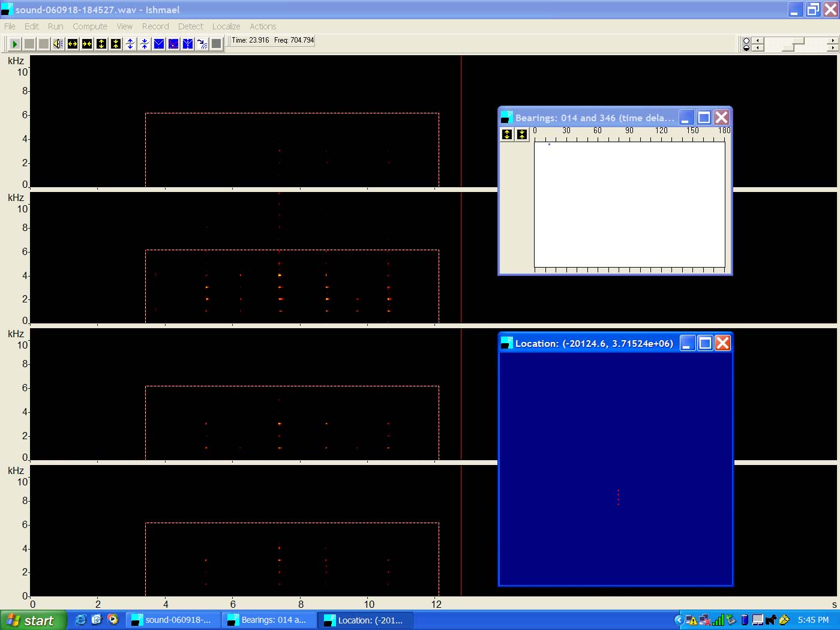Click the upper brightness slider thumb
The width and height of the screenshot is (840, 630).
[x=799, y=41]
